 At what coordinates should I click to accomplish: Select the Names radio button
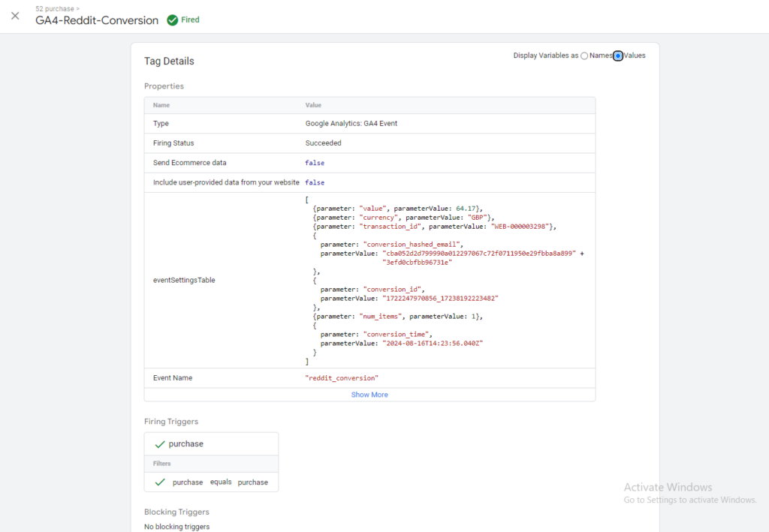click(584, 56)
